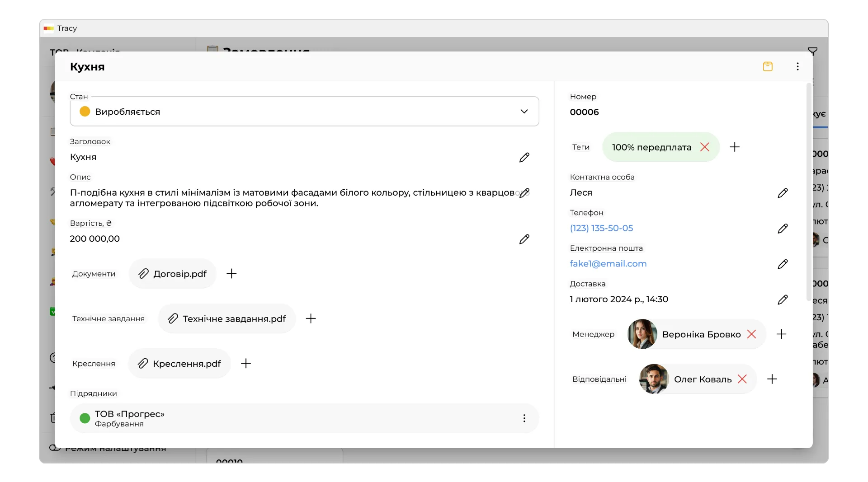The width and height of the screenshot is (868, 482).
Task: Add a new file to Документи
Action: pos(231,274)
